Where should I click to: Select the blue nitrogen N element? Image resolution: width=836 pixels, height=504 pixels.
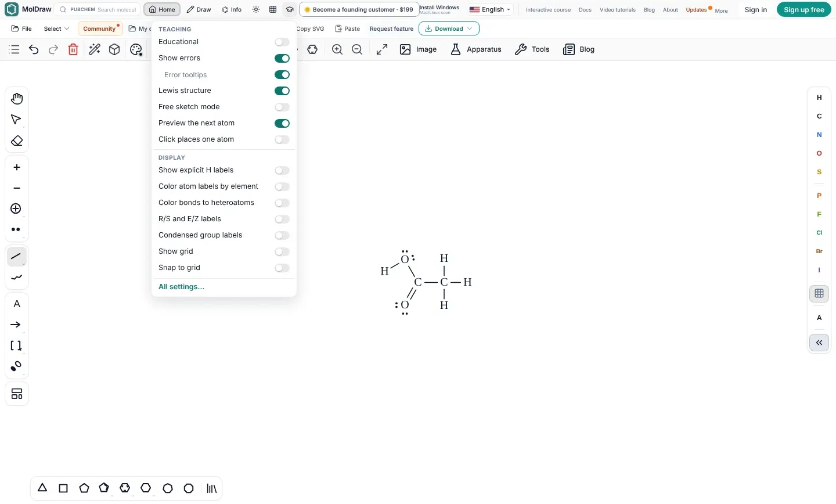(819, 135)
